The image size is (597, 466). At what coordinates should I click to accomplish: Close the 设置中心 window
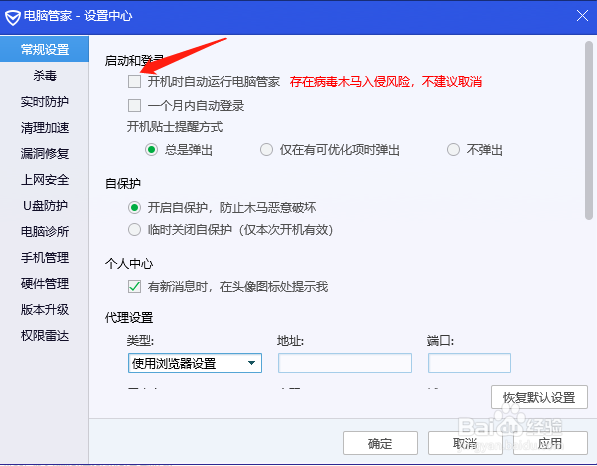pos(583,16)
